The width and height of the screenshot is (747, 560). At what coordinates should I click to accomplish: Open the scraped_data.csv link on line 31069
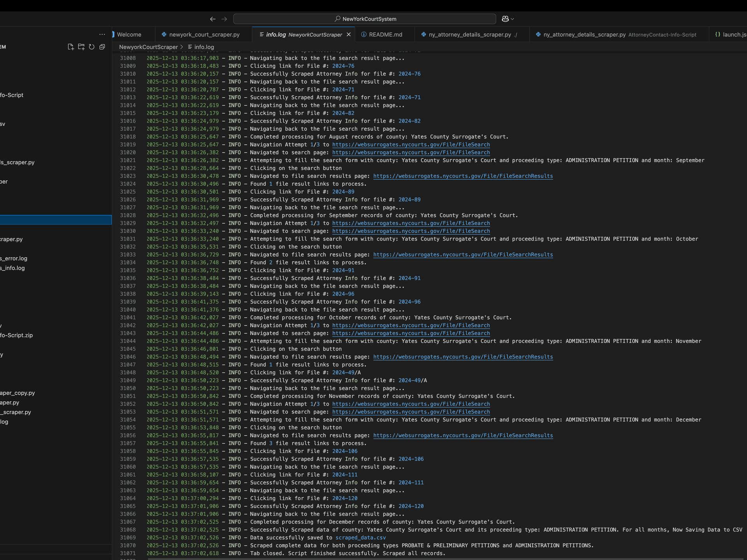pos(361,537)
